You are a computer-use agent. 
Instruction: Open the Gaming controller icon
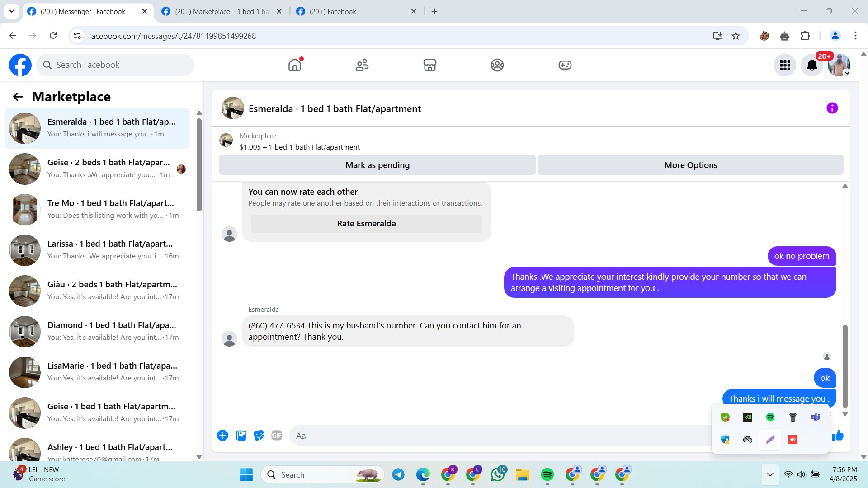point(565,65)
